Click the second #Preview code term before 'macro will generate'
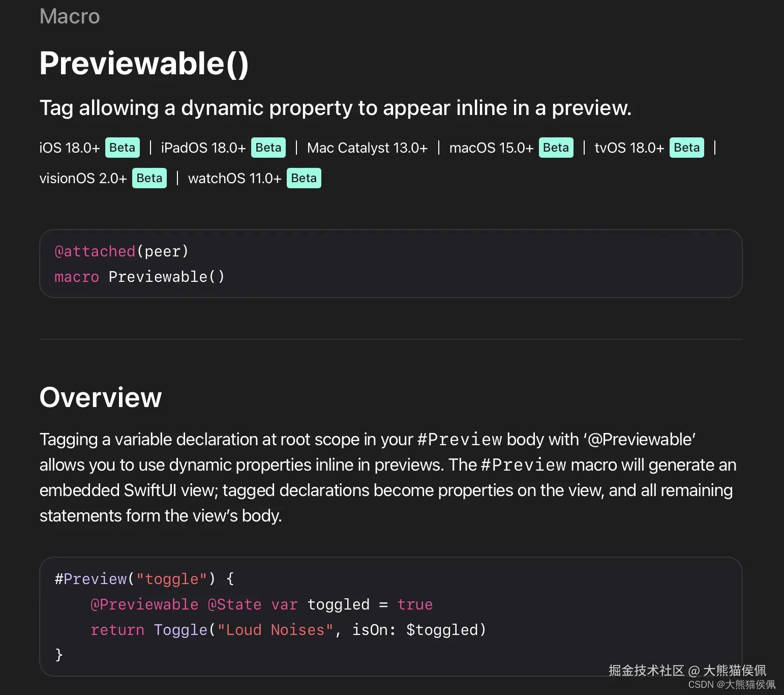 (524, 465)
